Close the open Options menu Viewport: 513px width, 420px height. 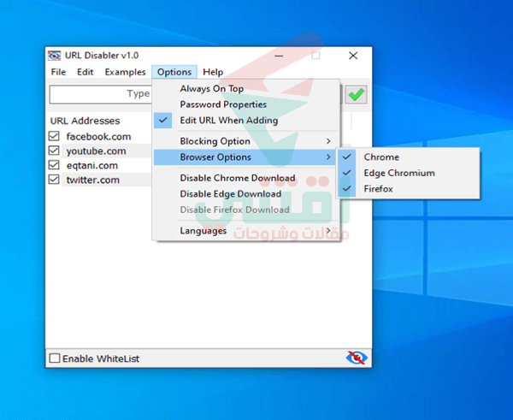pyautogui.click(x=174, y=72)
